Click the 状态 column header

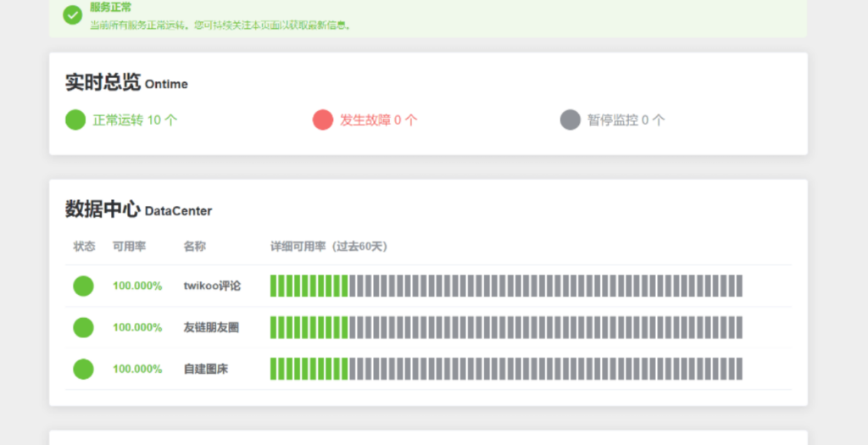pos(84,247)
